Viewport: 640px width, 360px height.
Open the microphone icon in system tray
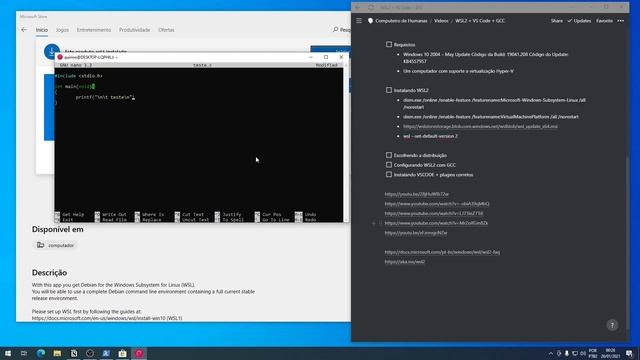click(x=567, y=353)
